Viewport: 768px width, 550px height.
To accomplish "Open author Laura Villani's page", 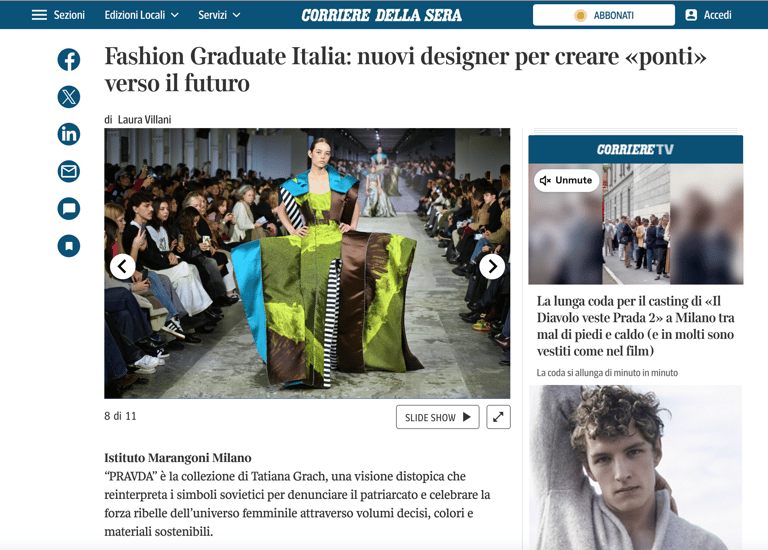I will 144,120.
